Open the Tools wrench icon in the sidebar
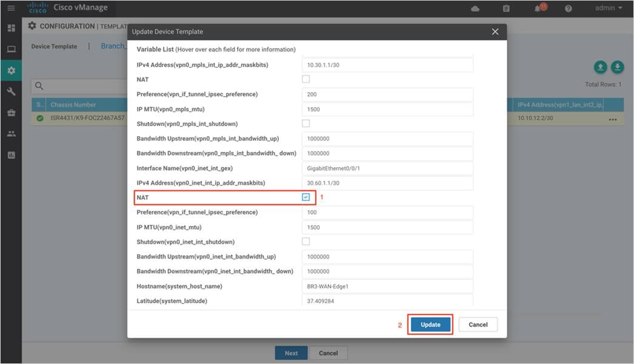Image resolution: width=634 pixels, height=364 pixels. coord(12,91)
